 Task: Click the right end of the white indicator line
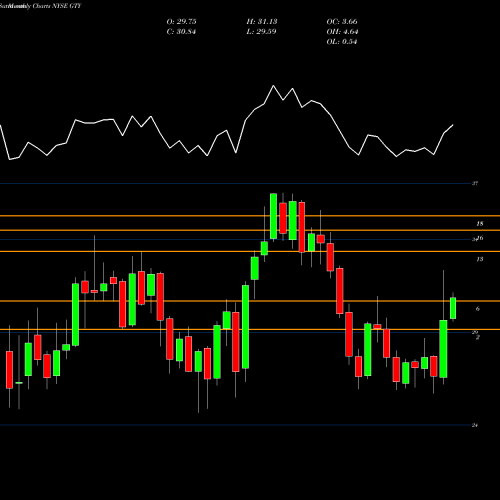[453, 125]
